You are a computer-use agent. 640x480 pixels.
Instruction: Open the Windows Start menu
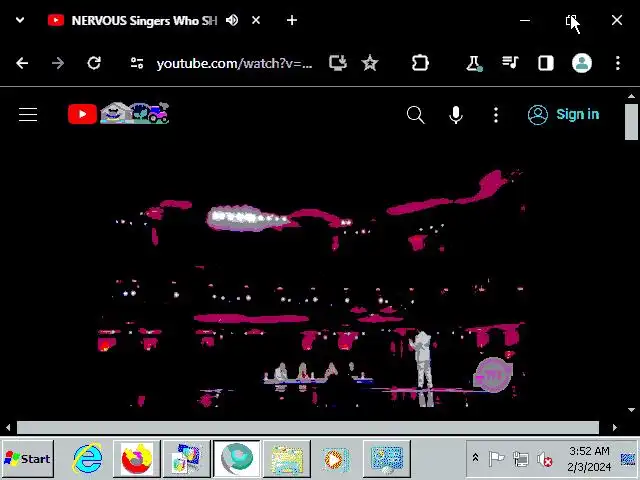[x=27, y=459]
